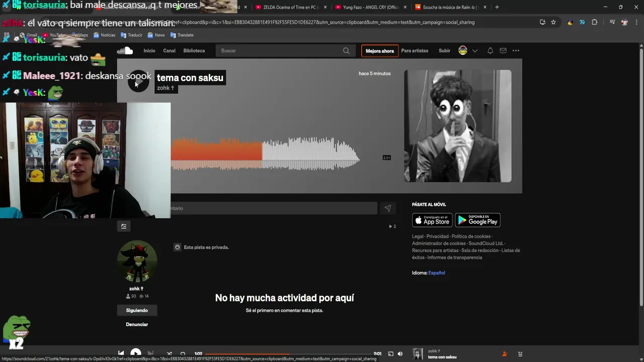This screenshot has height=362, width=644.
Task: Click the Google Play badge
Action: (x=477, y=220)
